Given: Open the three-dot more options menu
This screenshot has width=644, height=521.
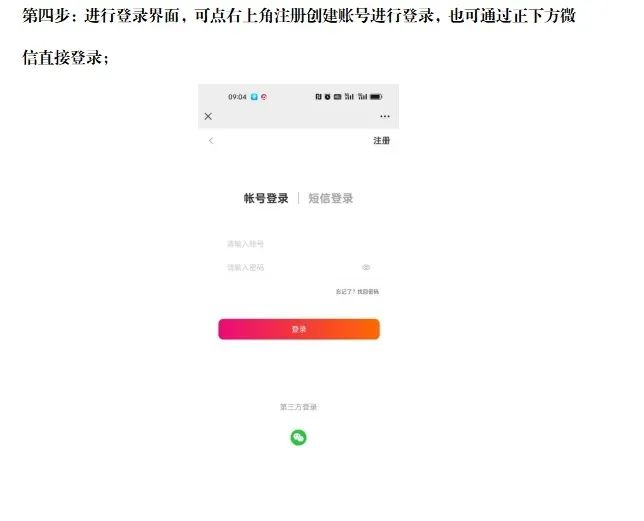Looking at the screenshot, I should [x=385, y=116].
